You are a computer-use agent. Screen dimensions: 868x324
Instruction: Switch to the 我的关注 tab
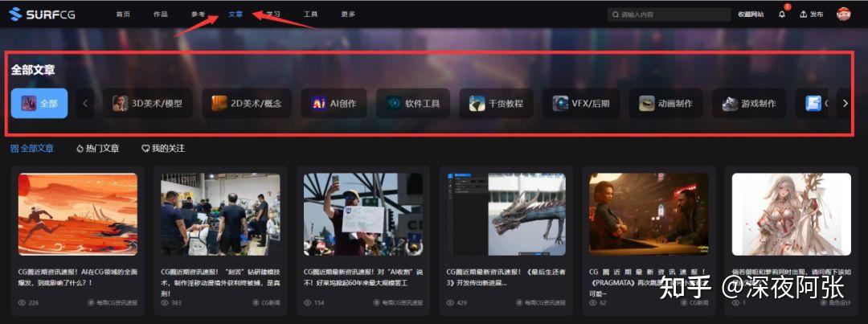click(163, 149)
